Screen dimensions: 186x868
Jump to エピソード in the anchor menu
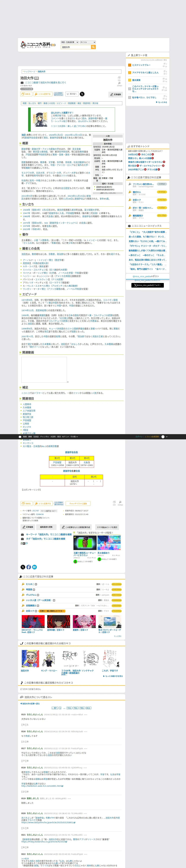[x=61, y=103]
